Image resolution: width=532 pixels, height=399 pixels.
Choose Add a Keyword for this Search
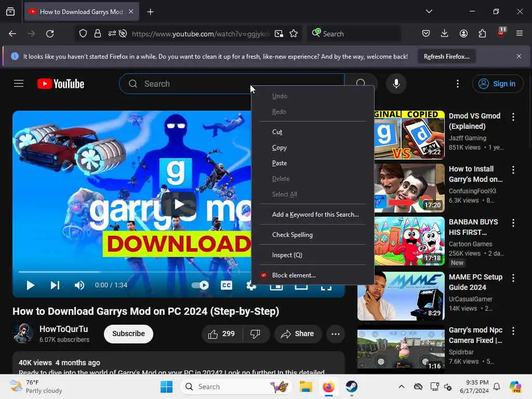(x=312, y=215)
